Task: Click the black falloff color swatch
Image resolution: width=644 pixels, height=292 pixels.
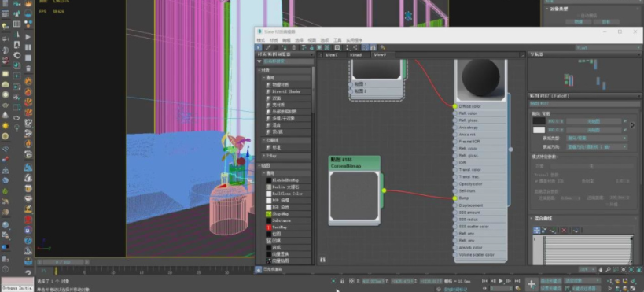Action: (539, 121)
